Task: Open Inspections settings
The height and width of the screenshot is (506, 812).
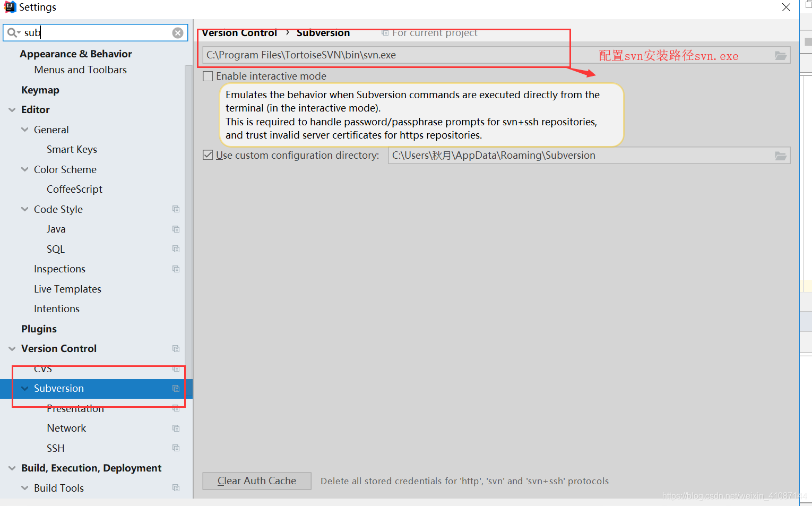Action: click(x=59, y=269)
